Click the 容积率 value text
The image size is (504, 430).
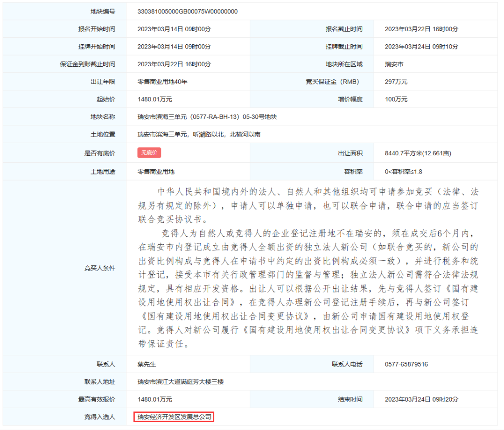[403, 172]
